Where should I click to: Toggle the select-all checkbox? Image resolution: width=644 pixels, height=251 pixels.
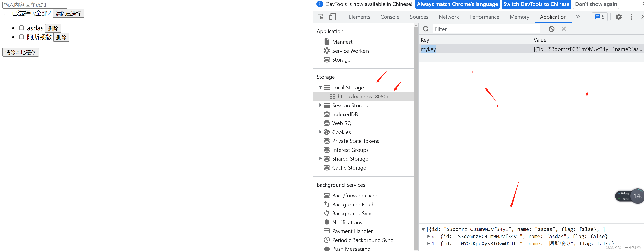coord(6,13)
